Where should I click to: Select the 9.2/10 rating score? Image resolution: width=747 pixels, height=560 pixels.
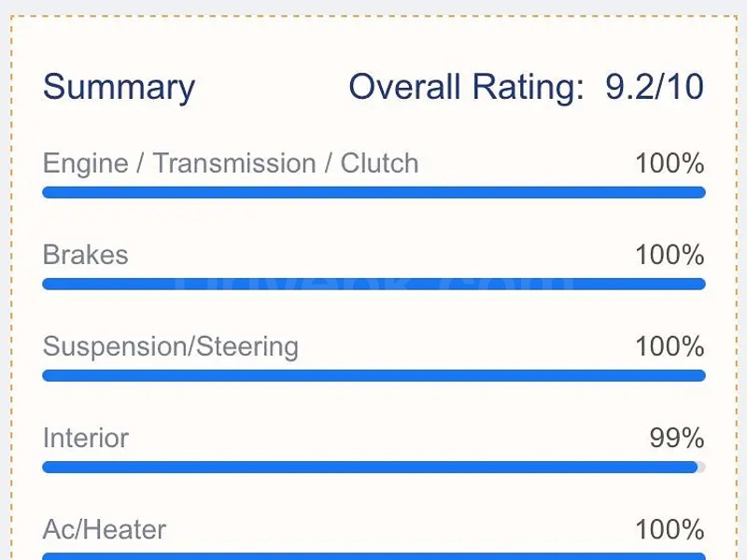[654, 88]
